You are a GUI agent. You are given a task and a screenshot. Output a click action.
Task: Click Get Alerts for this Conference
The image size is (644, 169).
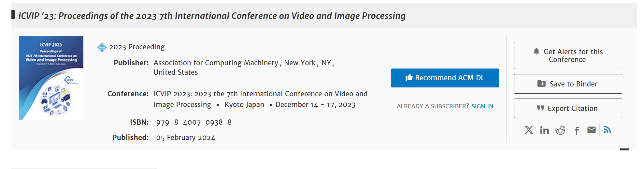point(568,55)
